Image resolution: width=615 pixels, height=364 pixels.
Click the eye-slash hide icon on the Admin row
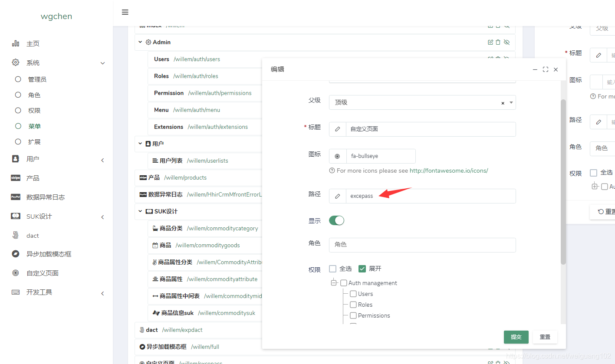point(506,42)
